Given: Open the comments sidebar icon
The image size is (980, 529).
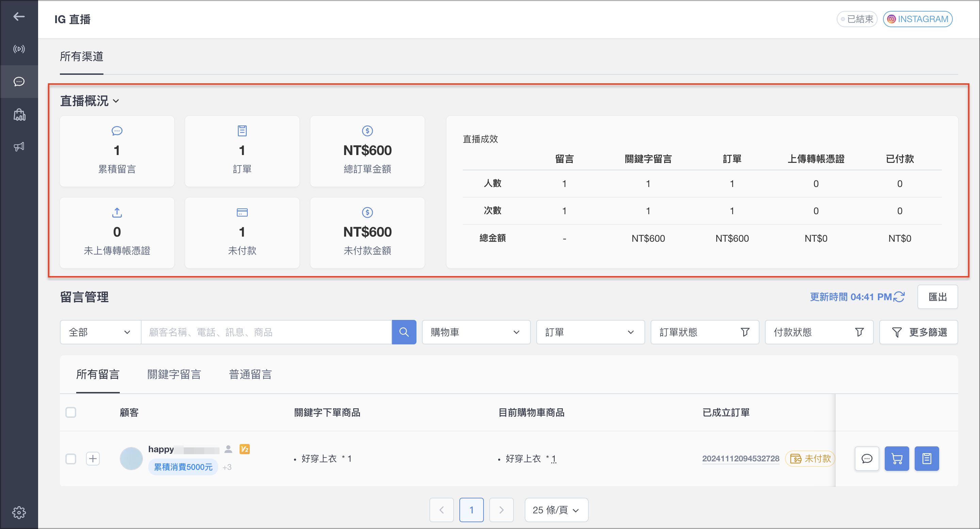Looking at the screenshot, I should (19, 81).
